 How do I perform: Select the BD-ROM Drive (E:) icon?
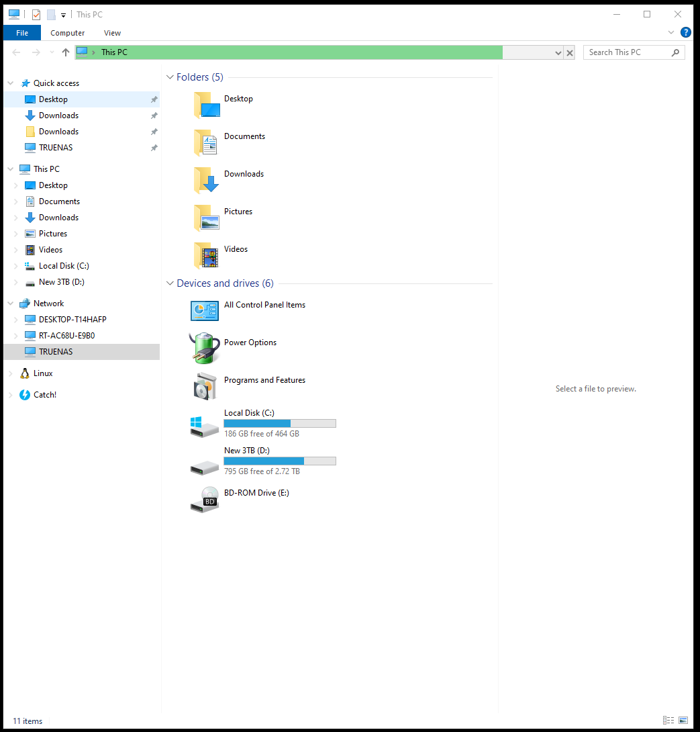click(x=205, y=499)
